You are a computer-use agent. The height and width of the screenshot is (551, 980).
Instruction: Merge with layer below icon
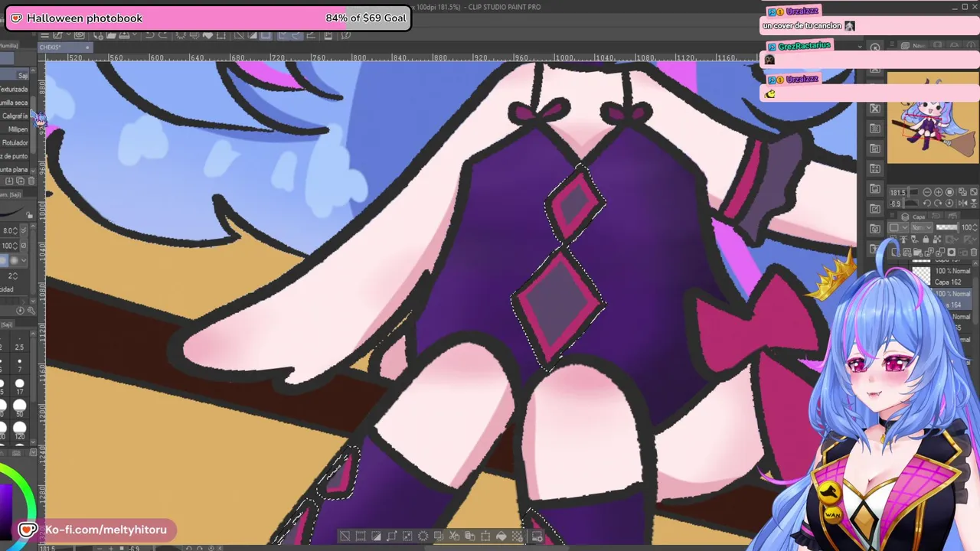(940, 252)
